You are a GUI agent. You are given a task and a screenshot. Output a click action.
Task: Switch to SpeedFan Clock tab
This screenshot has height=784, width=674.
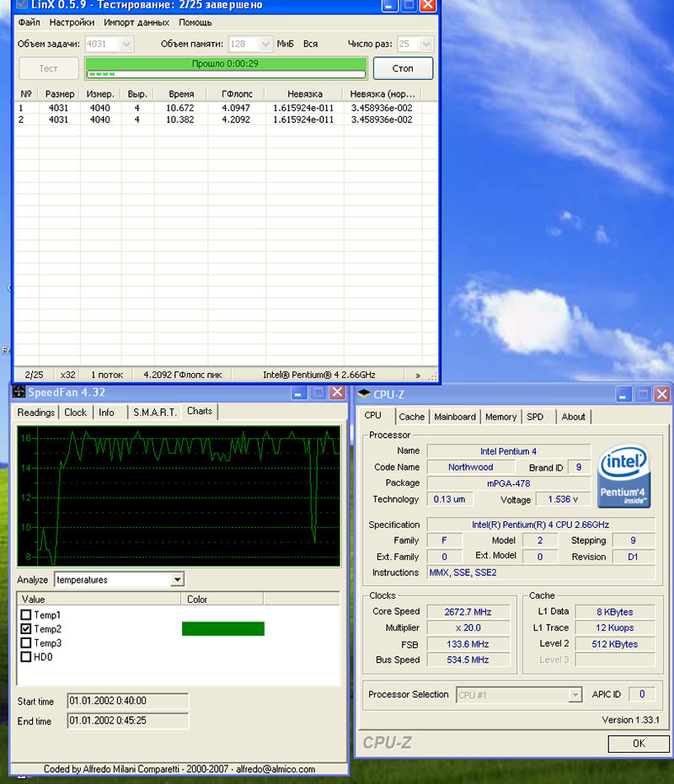tap(76, 413)
